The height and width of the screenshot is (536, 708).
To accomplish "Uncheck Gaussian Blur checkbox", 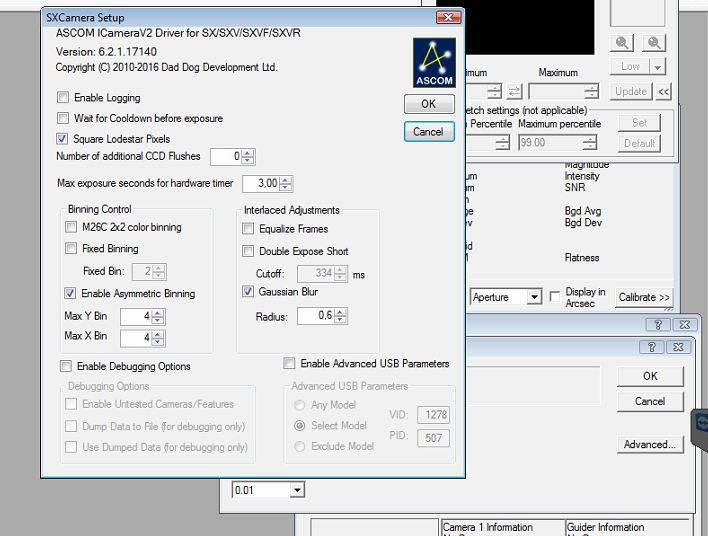I will pyautogui.click(x=248, y=291).
